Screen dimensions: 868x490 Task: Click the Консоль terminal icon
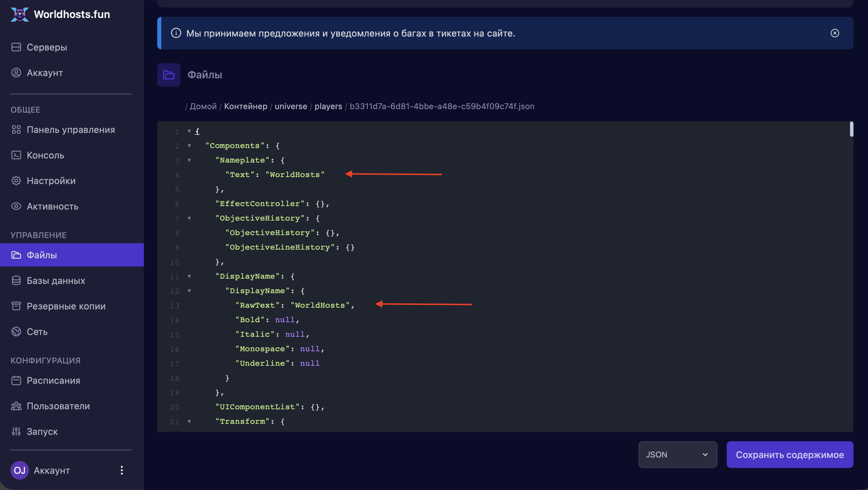[16, 155]
